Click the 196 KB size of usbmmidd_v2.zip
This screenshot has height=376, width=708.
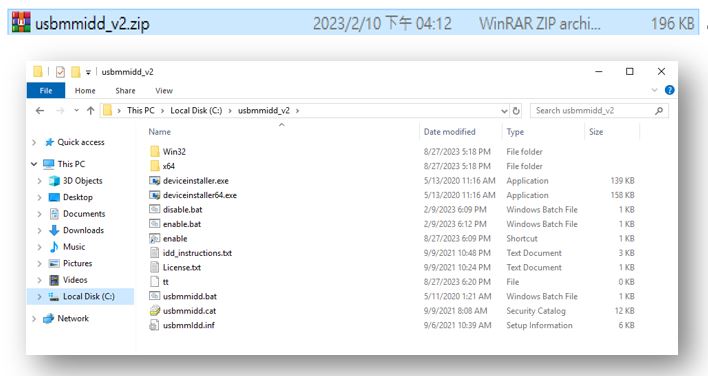click(672, 23)
